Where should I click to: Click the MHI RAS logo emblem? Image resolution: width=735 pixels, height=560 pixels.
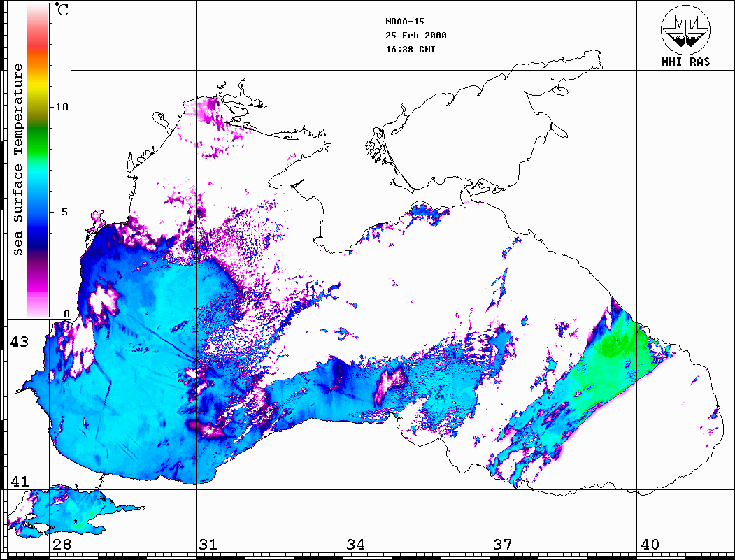click(685, 29)
